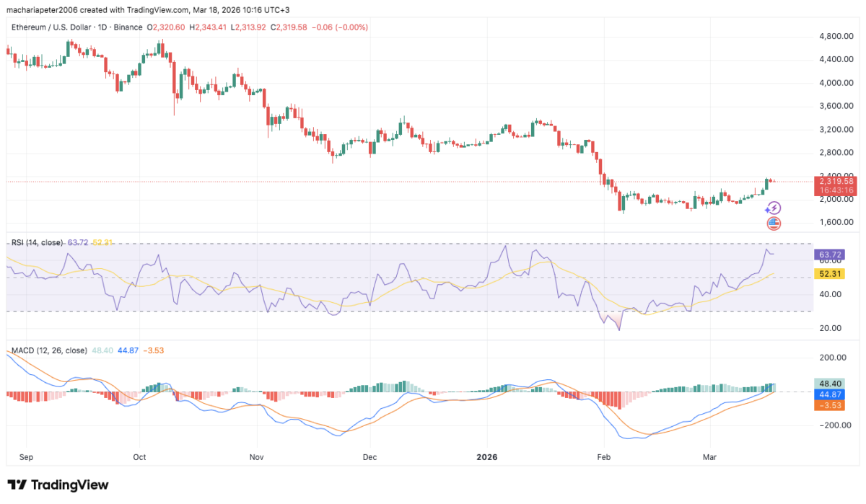Click the orange MACD signal label -3.53

click(x=828, y=405)
